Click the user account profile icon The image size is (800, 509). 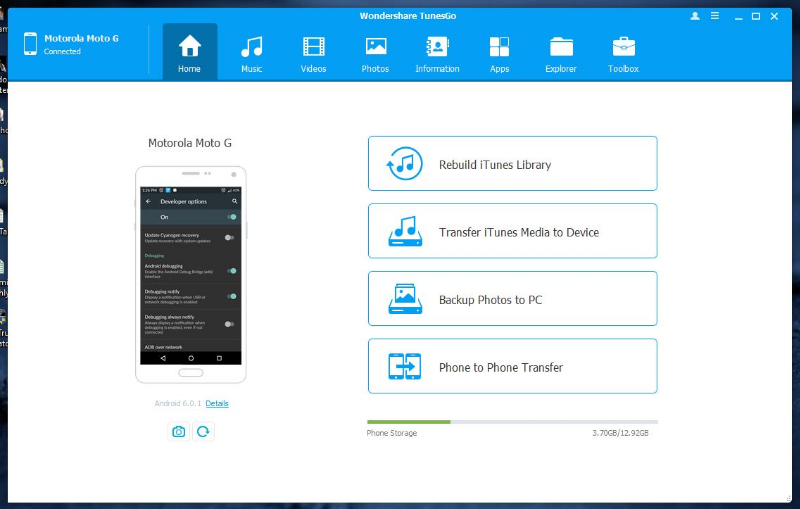tap(695, 16)
